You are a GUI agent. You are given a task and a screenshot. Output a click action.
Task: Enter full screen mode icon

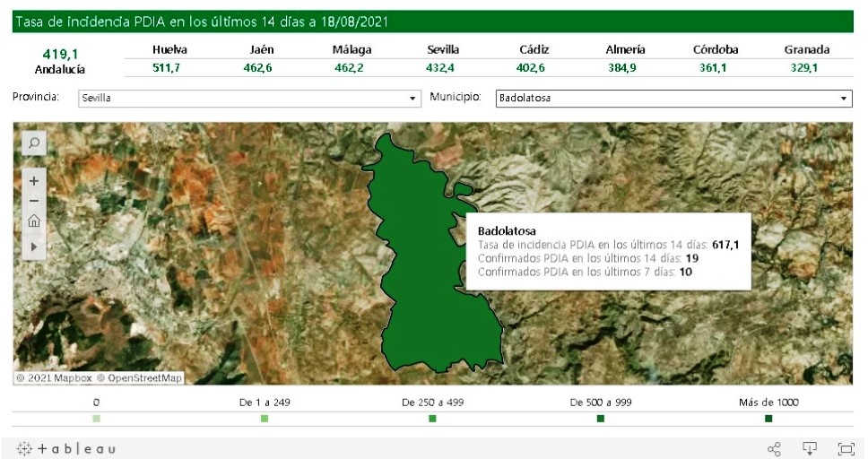click(x=846, y=448)
